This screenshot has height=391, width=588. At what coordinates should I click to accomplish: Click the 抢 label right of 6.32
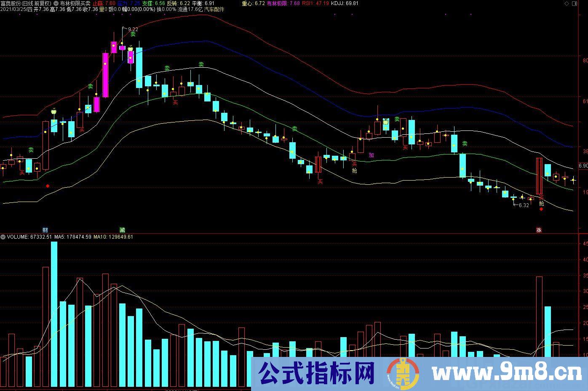(x=542, y=203)
